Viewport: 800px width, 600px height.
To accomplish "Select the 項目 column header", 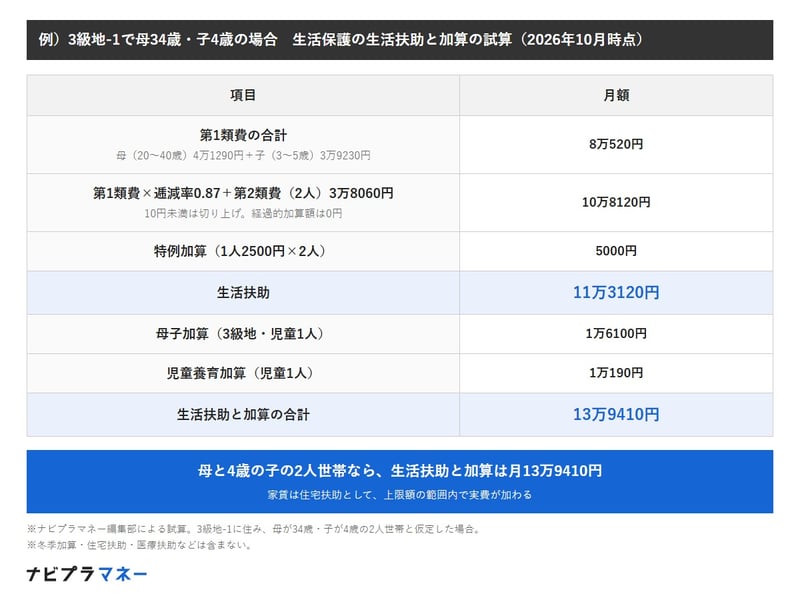I will coord(243,95).
